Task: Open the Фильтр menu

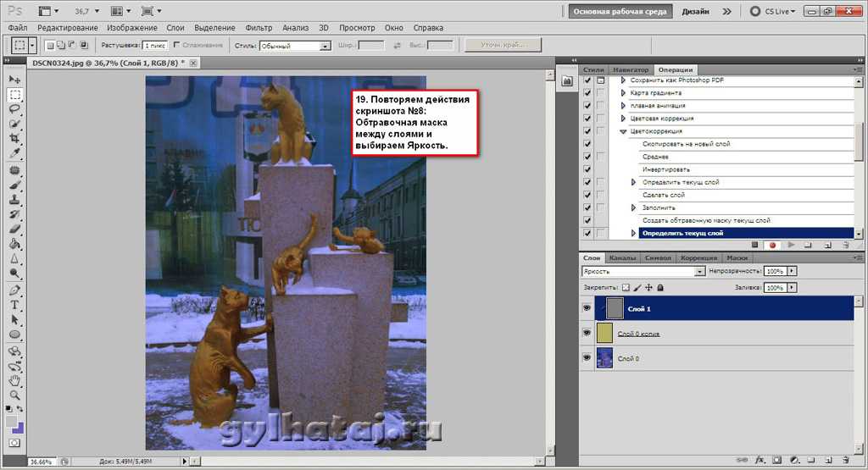Action: pyautogui.click(x=259, y=28)
